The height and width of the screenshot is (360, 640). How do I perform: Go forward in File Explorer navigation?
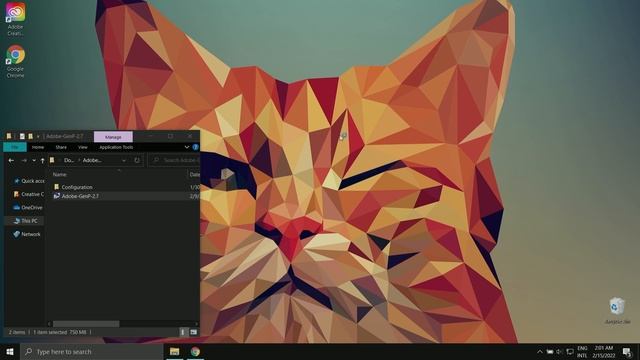pyautogui.click(x=24, y=160)
